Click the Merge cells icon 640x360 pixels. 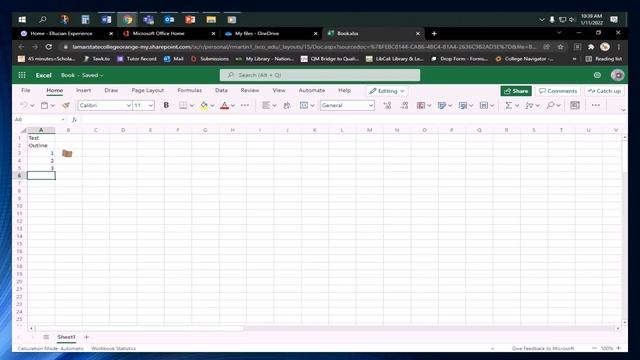[304, 105]
